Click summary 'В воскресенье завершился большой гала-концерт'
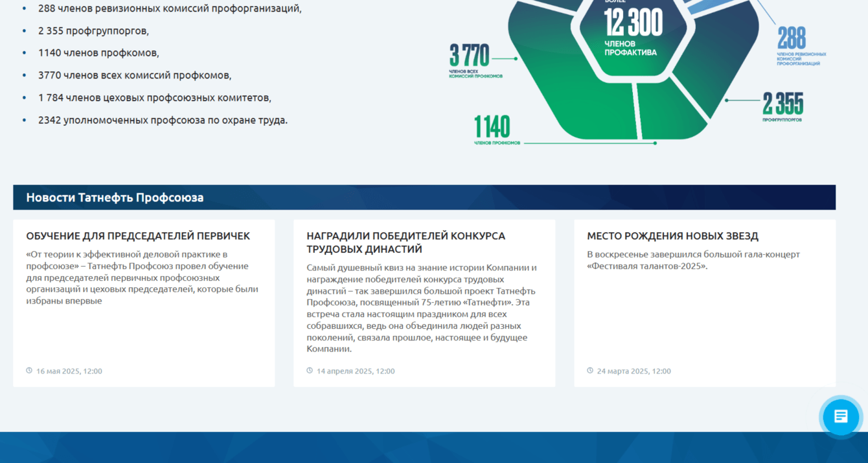 coord(694,260)
